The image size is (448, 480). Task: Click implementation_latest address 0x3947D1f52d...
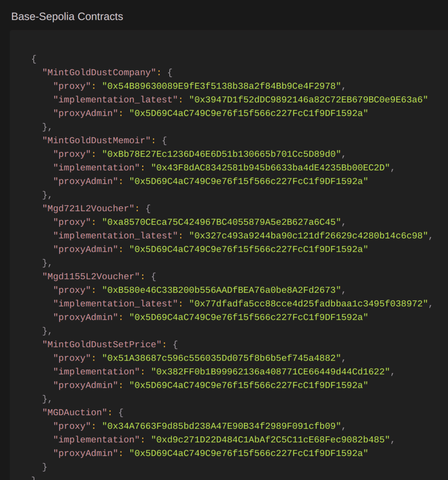coord(308,100)
